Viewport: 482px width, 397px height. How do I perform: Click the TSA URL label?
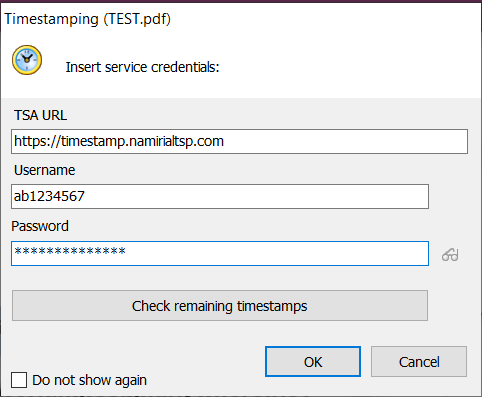[x=40, y=115]
